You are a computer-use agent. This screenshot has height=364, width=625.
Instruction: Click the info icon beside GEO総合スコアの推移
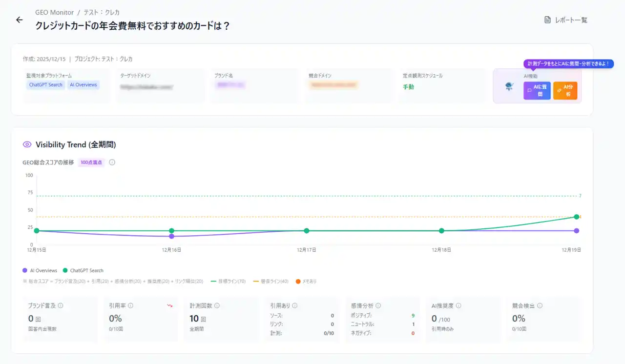[x=112, y=162]
